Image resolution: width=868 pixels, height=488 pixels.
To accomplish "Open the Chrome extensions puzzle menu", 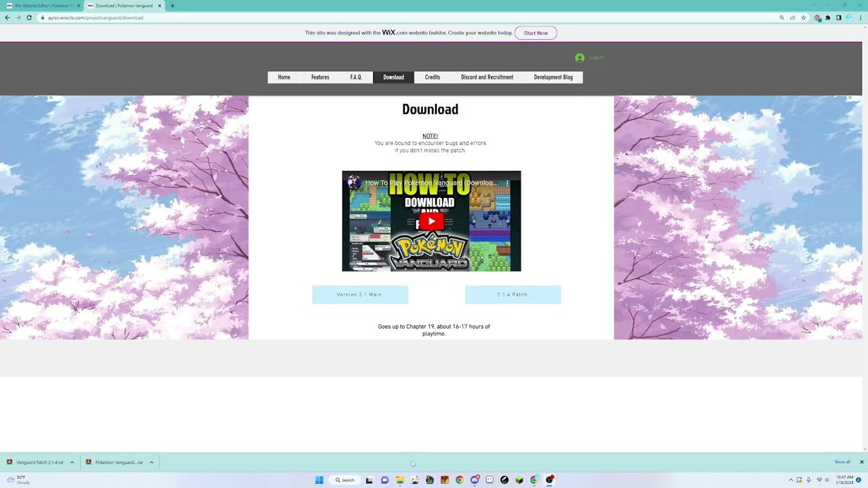I will coord(828,18).
